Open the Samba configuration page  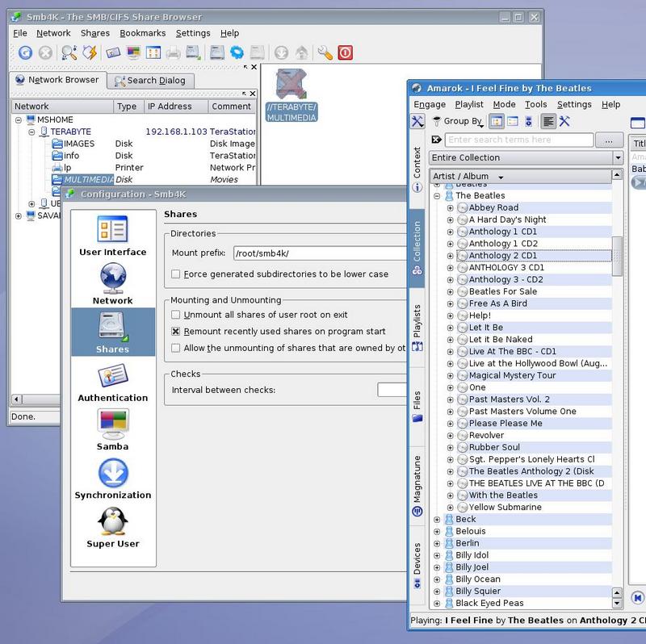[x=112, y=430]
